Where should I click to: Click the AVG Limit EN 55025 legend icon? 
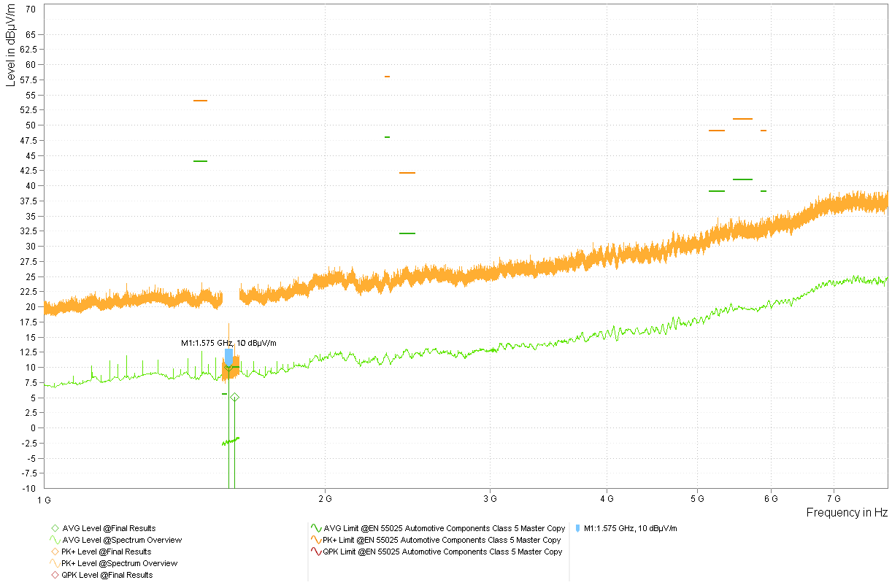click(315, 528)
